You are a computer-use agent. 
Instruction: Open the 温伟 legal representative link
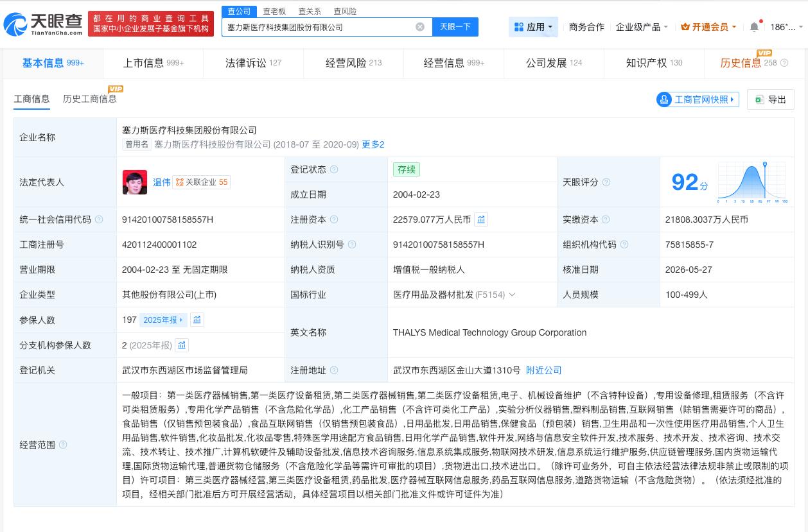click(x=162, y=182)
